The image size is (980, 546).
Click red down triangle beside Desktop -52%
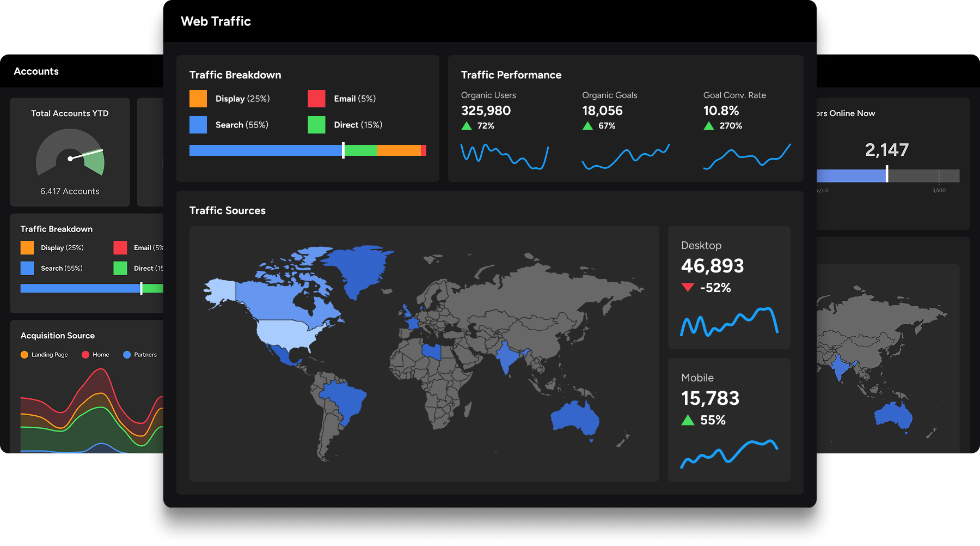(688, 287)
